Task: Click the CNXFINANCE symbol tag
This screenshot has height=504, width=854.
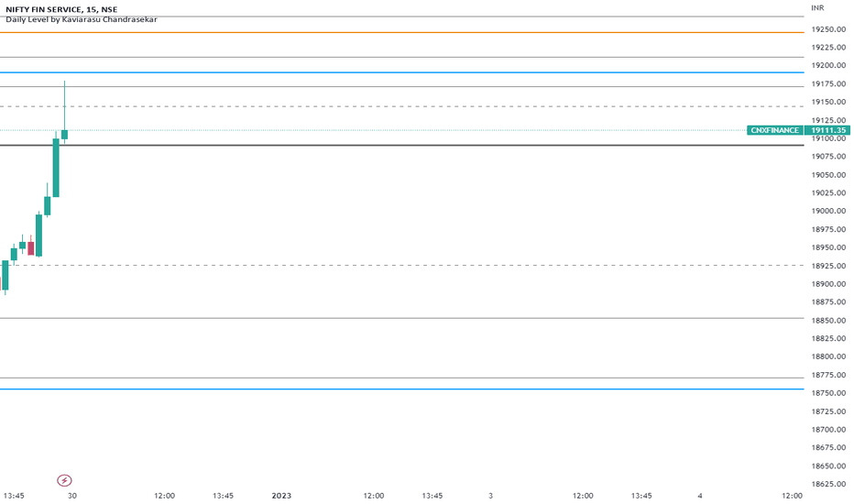Action: pos(774,130)
